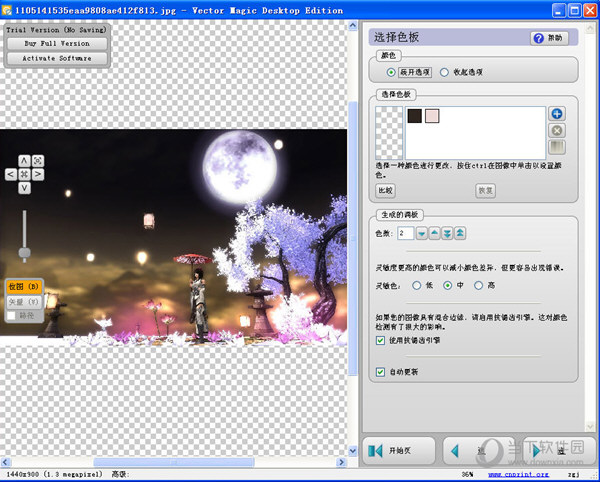Remove the selected palette color with the gray X
Screen dimensions: 600x482
[557, 130]
